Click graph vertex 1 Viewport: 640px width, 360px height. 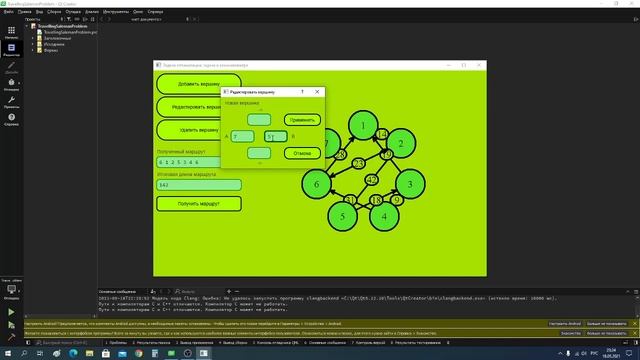coord(363,125)
